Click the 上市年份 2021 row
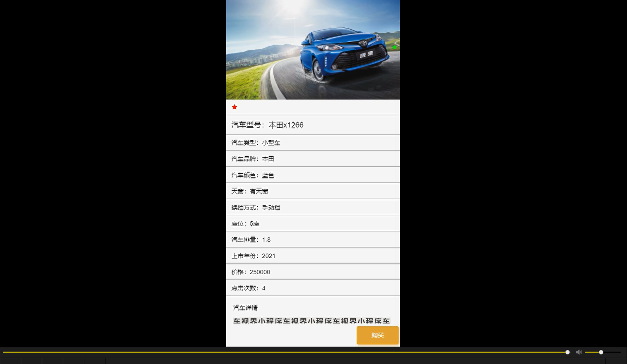 point(313,255)
